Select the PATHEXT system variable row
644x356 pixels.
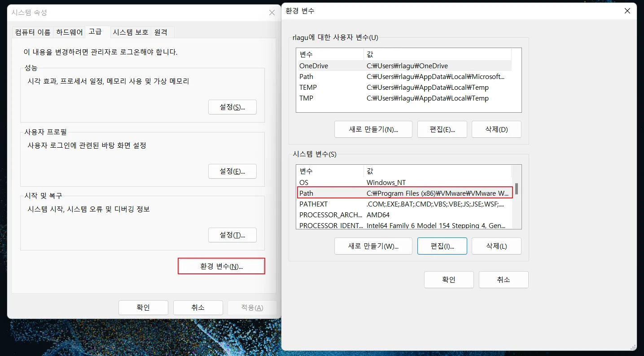click(x=403, y=204)
